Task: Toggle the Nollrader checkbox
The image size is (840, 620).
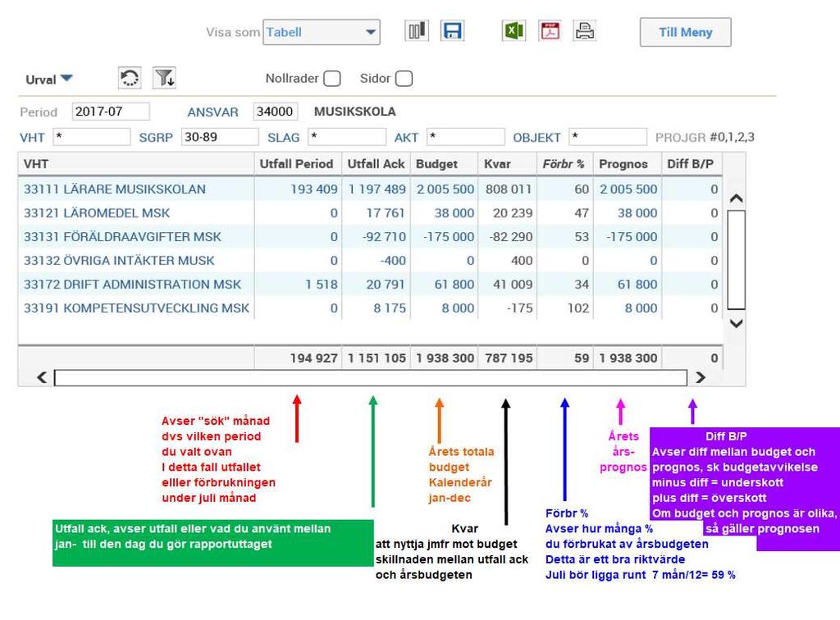Action: pos(332,79)
